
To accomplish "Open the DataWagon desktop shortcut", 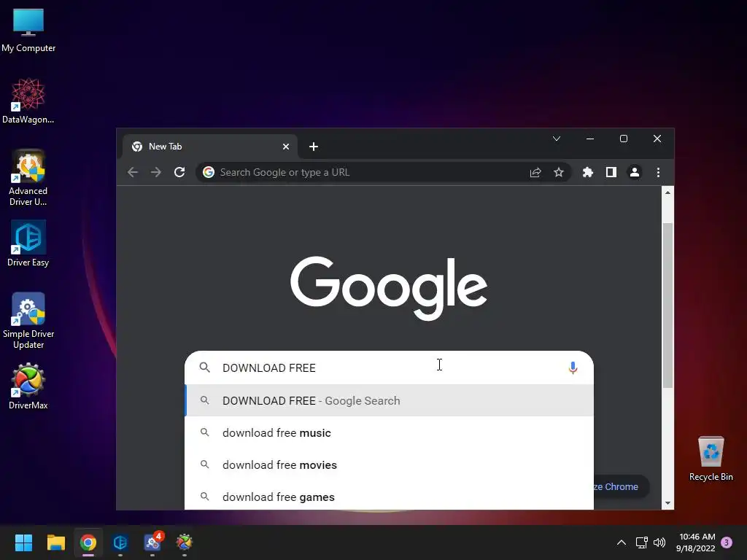I will click(x=28, y=101).
